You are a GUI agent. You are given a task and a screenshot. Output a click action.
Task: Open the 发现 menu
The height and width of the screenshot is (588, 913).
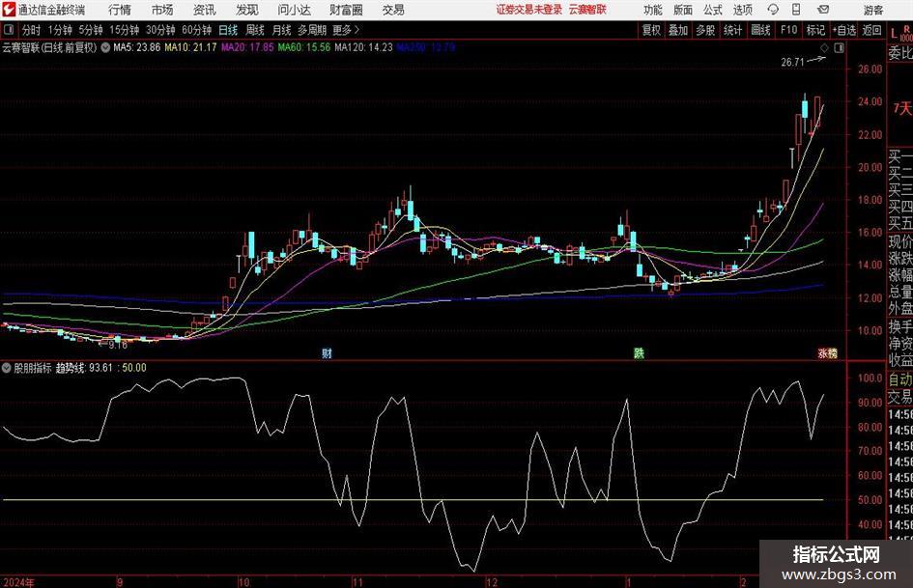247,10
